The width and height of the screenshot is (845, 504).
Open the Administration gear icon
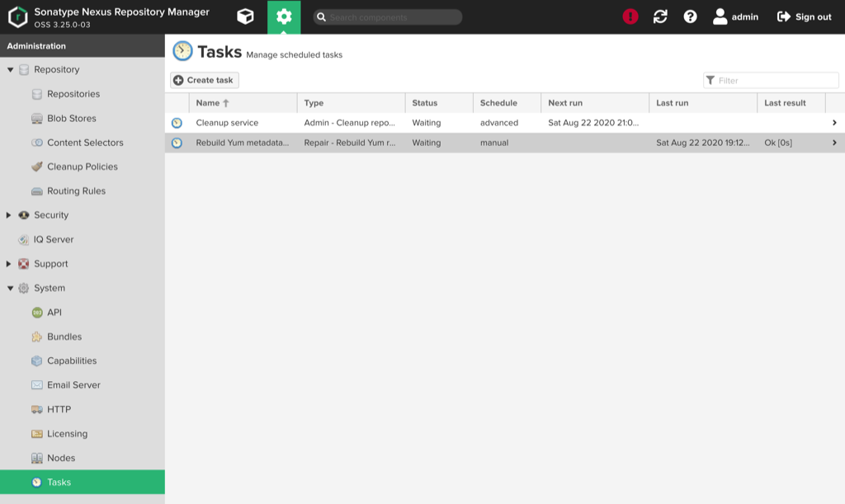[x=284, y=16]
